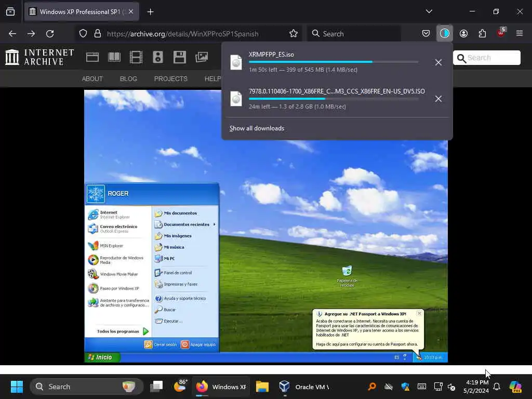Select 7978.0.110406-1700 ISO file name

pos(337,91)
